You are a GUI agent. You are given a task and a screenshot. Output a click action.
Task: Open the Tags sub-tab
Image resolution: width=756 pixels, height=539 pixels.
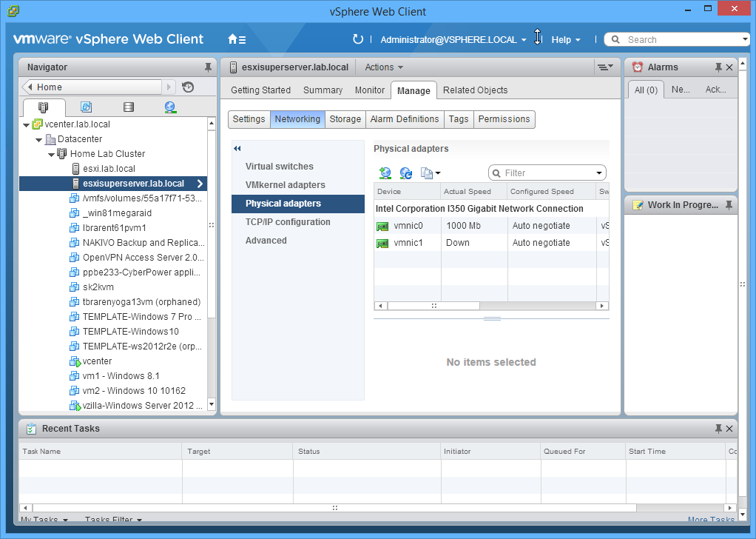coord(459,119)
